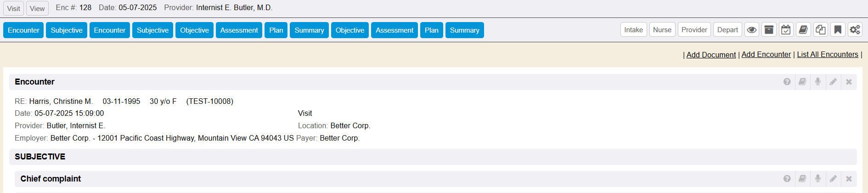Edit Chief complaint using the pencil icon
Screen dimensions: 868x193
[x=833, y=179]
